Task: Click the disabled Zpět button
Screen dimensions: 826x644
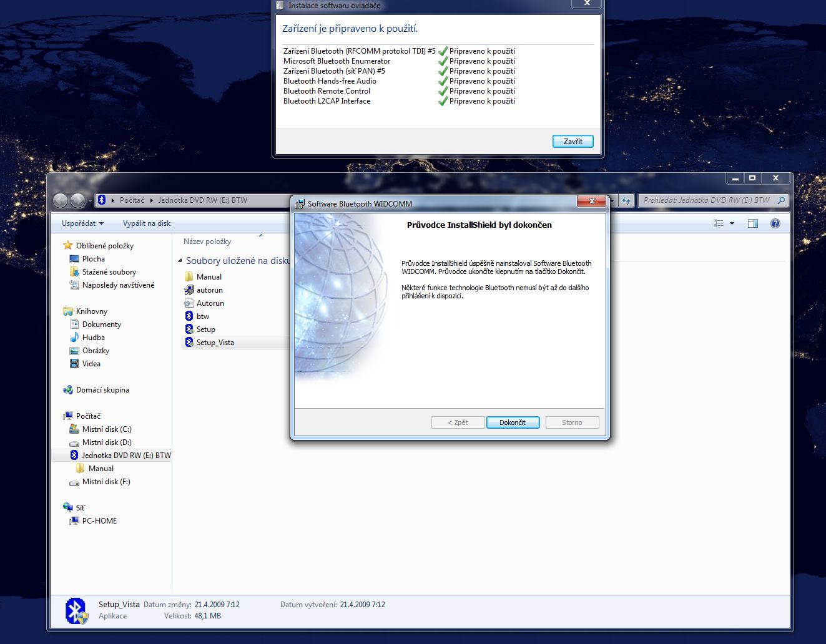Action: [x=458, y=422]
